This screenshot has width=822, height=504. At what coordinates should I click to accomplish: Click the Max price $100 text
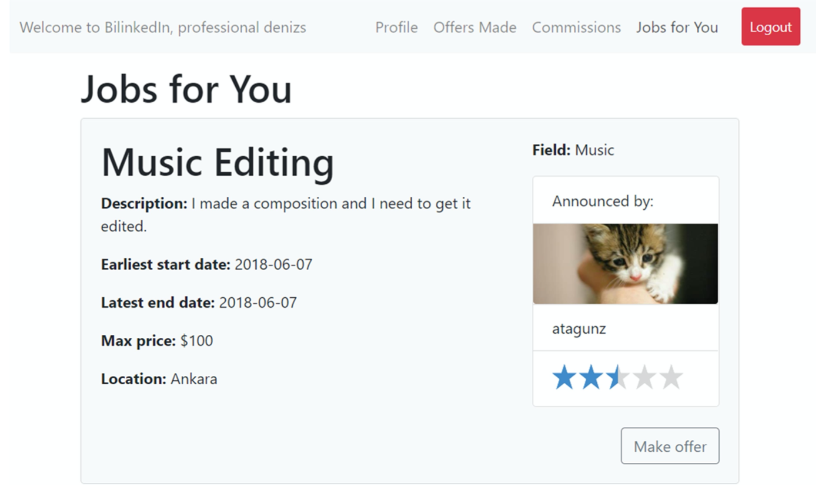point(157,341)
